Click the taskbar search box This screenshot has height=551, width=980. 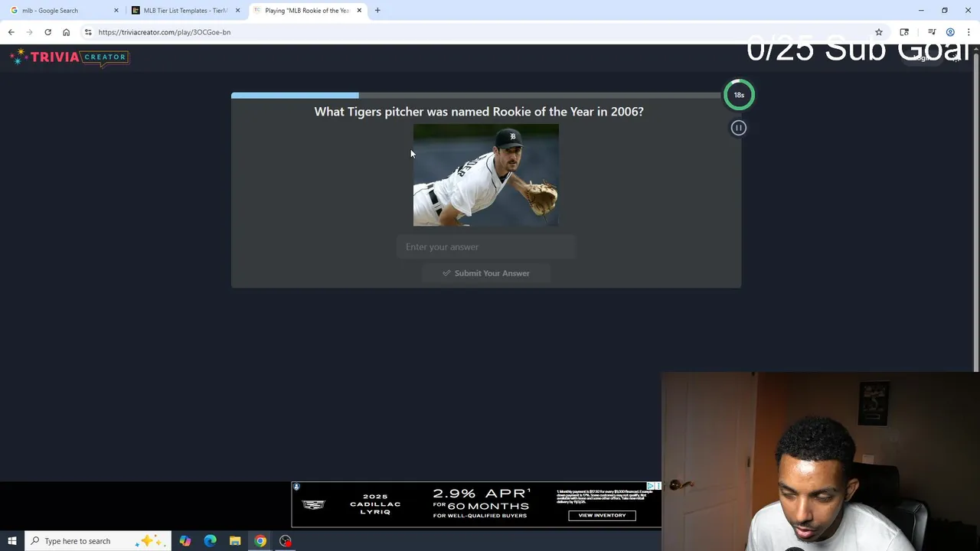click(98, 541)
